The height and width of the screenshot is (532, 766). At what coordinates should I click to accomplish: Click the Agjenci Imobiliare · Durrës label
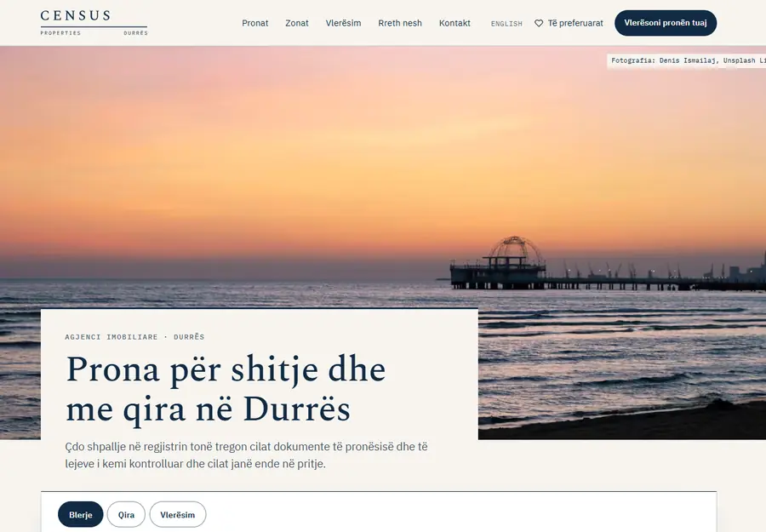pos(134,336)
